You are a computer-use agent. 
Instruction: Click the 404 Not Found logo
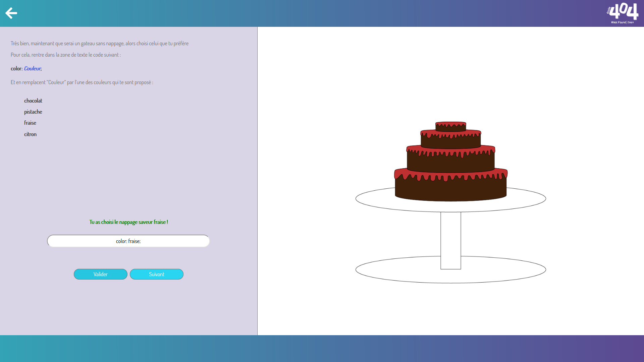coord(623,13)
